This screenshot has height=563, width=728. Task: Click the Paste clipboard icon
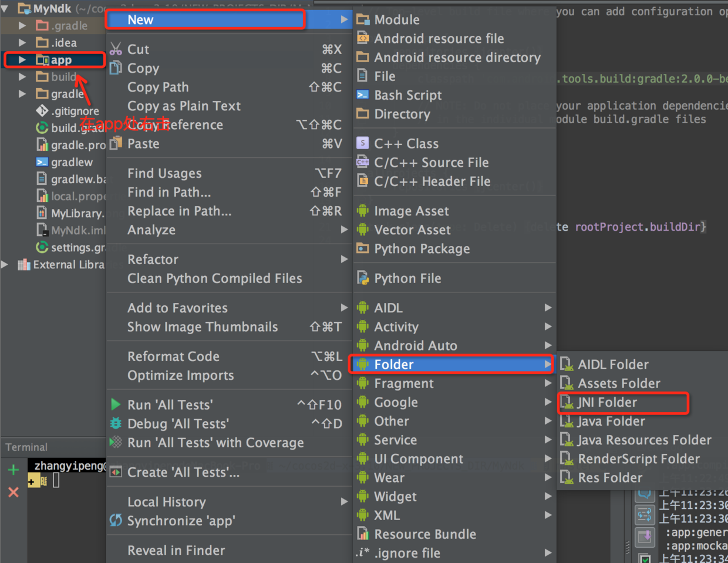[x=116, y=143]
